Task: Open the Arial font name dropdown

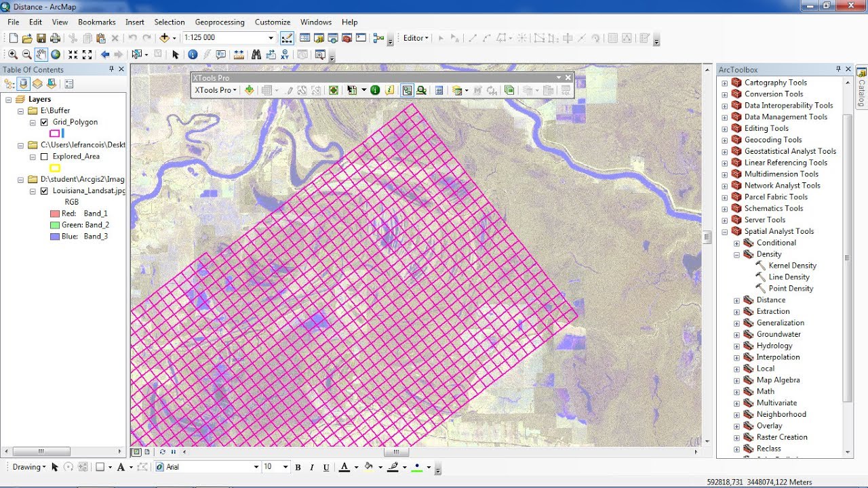Action: pyautogui.click(x=256, y=467)
